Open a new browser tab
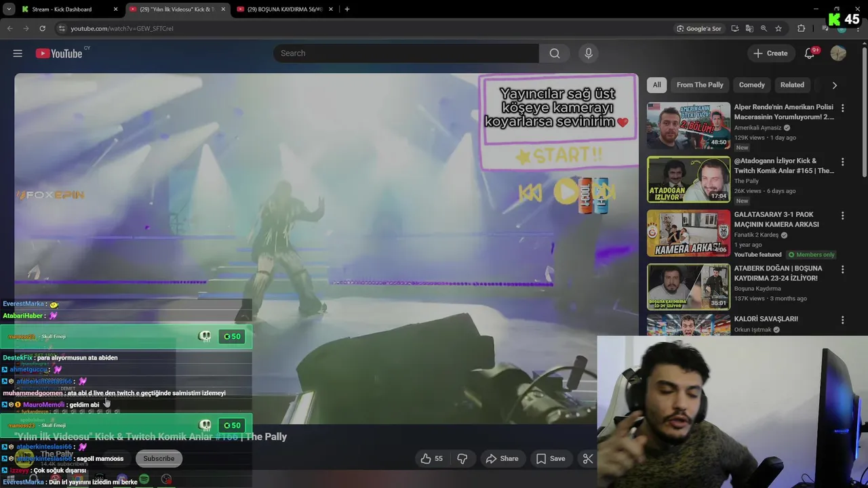This screenshot has width=868, height=488. 347,9
